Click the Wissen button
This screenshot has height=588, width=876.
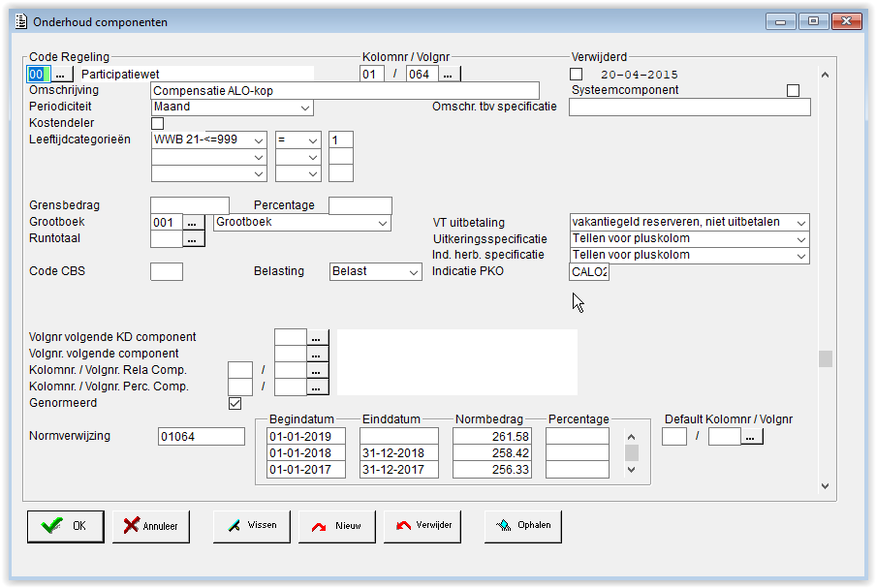click(x=252, y=526)
